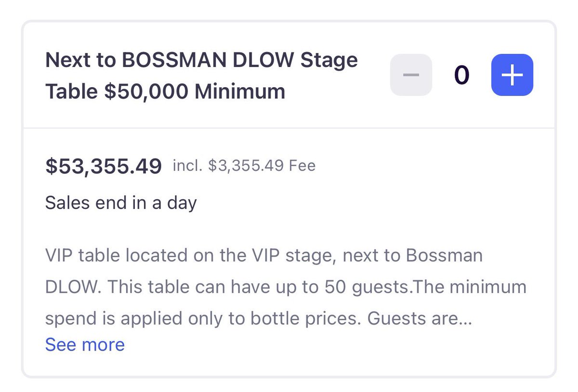The image size is (578, 392).
Task: Open the See more link
Action: coord(85,344)
